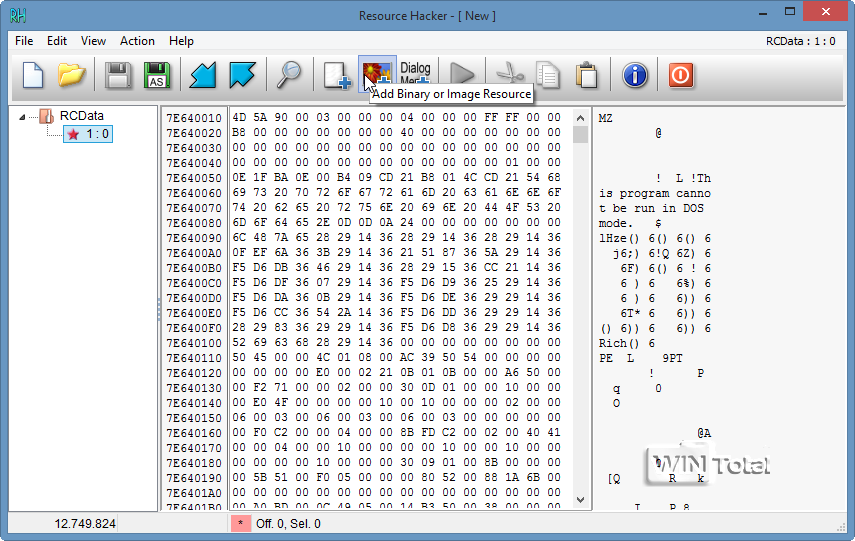Click the 12.749.824 size status value
The width and height of the screenshot is (855, 541).
85,524
